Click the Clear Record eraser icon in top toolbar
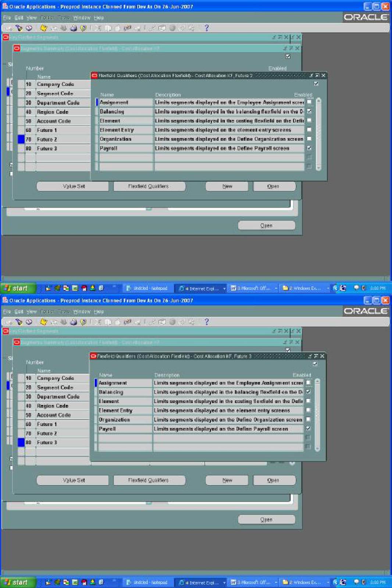Image resolution: width=392 pixels, height=588 pixels. point(127,28)
